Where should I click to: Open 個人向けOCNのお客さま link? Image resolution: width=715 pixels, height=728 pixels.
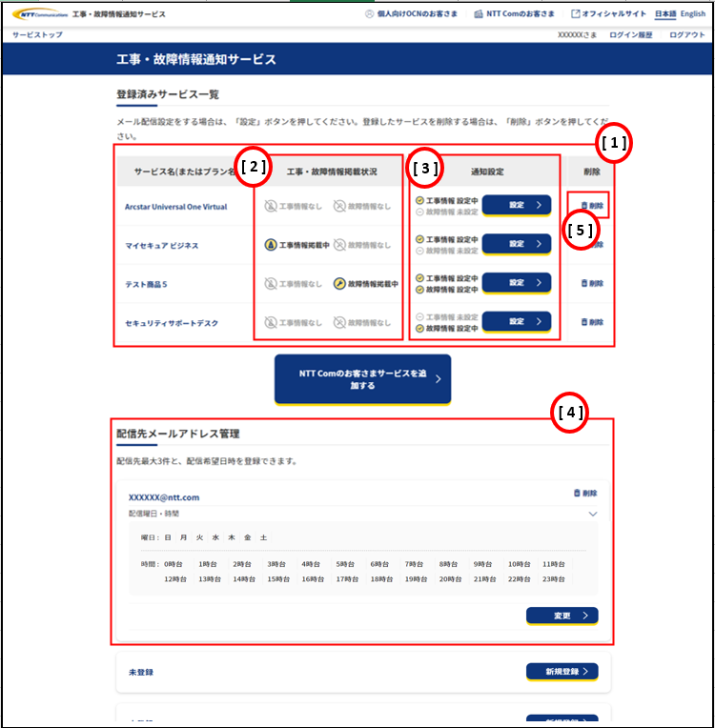pyautogui.click(x=411, y=14)
